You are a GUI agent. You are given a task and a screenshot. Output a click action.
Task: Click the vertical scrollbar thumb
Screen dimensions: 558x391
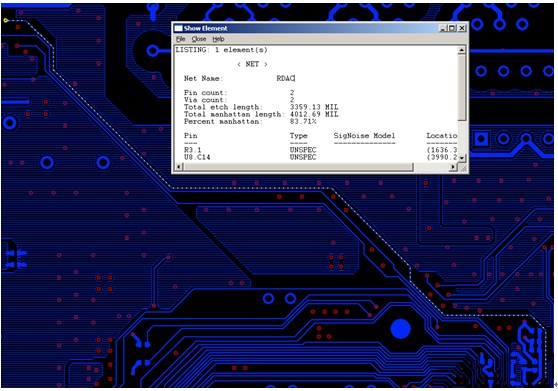[462, 87]
